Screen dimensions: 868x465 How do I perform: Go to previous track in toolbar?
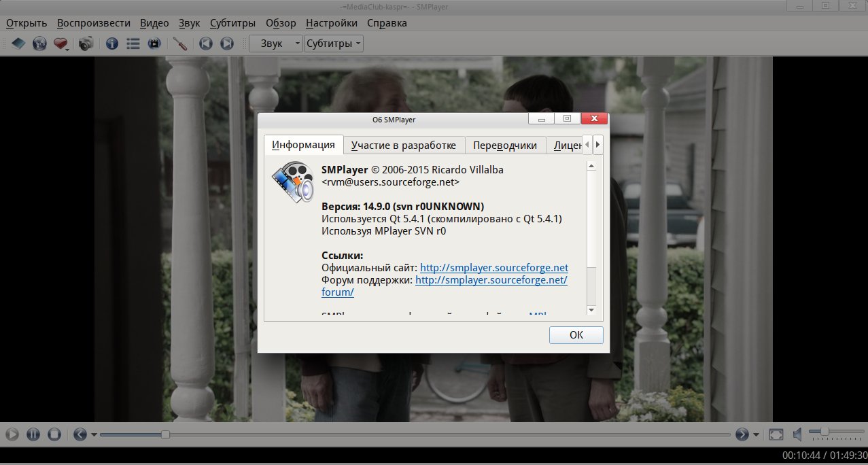tap(205, 44)
